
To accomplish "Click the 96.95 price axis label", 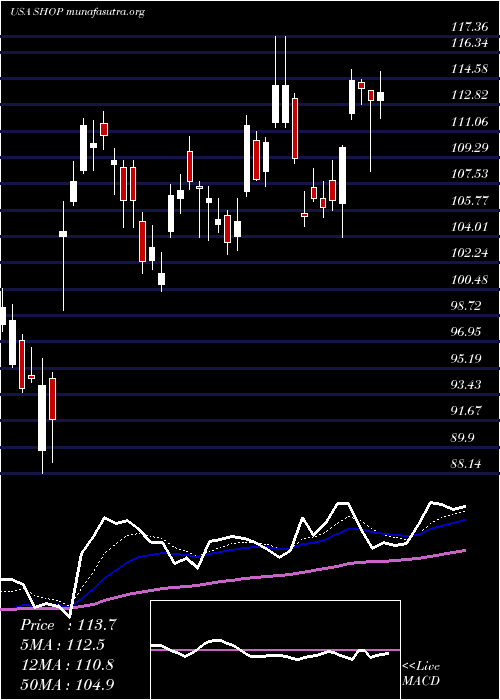I will pyautogui.click(x=468, y=332).
